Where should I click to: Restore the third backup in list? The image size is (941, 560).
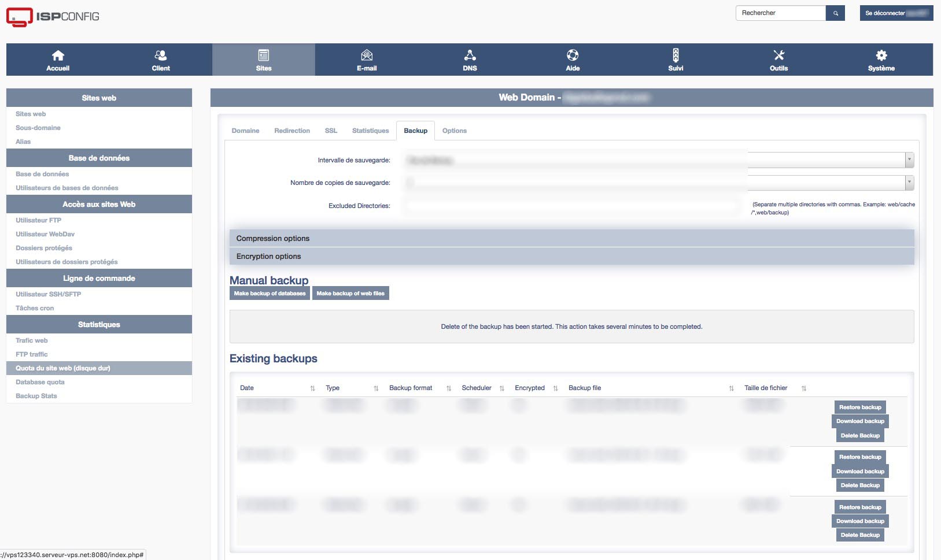click(x=860, y=507)
